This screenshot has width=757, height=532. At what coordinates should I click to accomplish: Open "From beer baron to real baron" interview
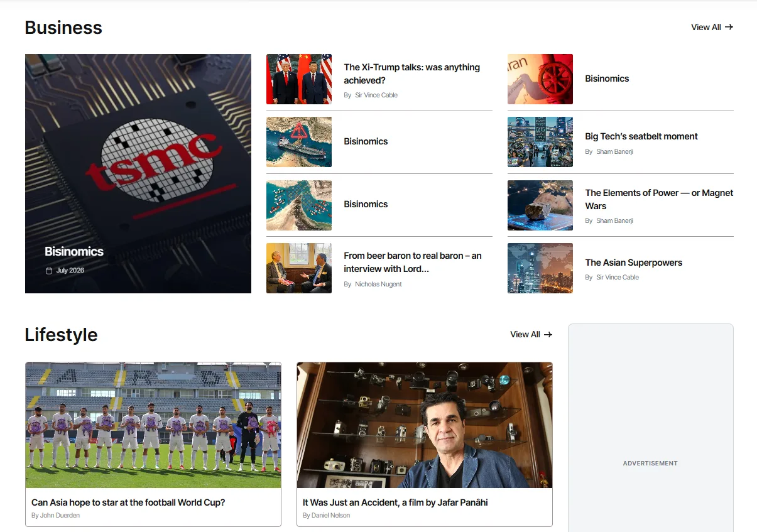[x=413, y=262]
